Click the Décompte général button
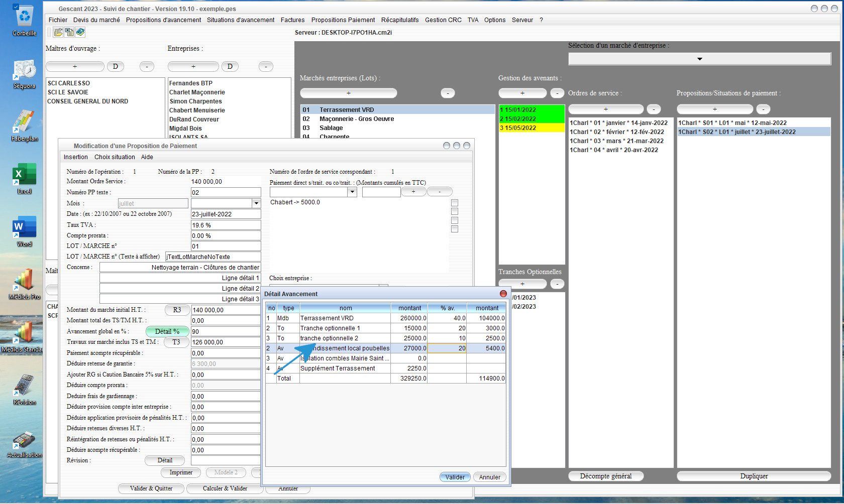 coord(606,476)
